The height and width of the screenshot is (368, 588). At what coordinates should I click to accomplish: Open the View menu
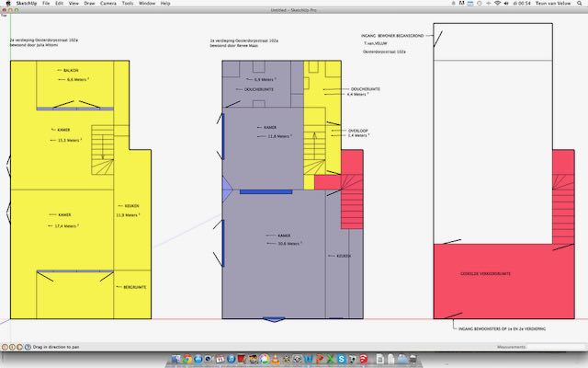coord(73,4)
